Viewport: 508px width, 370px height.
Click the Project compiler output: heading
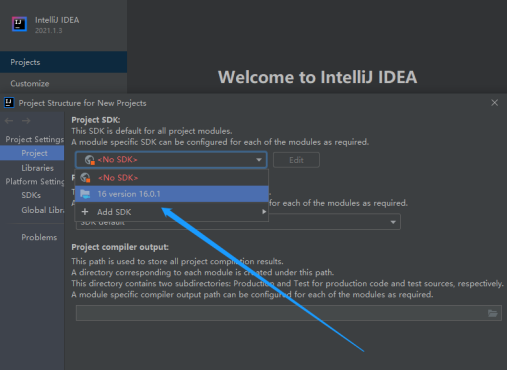tap(120, 247)
